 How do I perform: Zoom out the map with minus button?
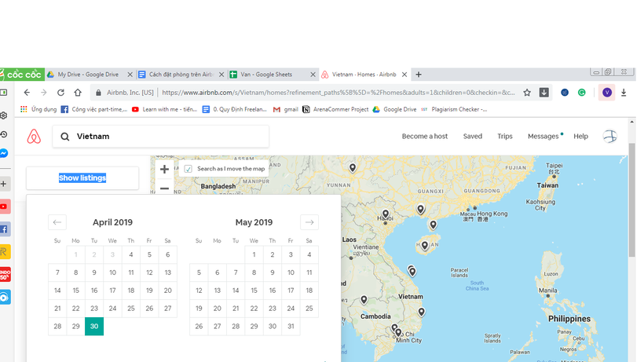[x=164, y=188]
